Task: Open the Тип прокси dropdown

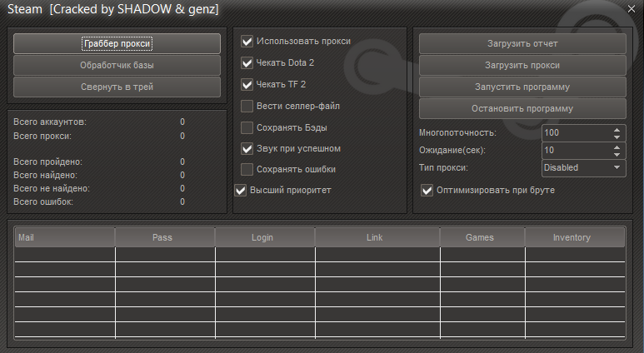Action: click(x=584, y=168)
